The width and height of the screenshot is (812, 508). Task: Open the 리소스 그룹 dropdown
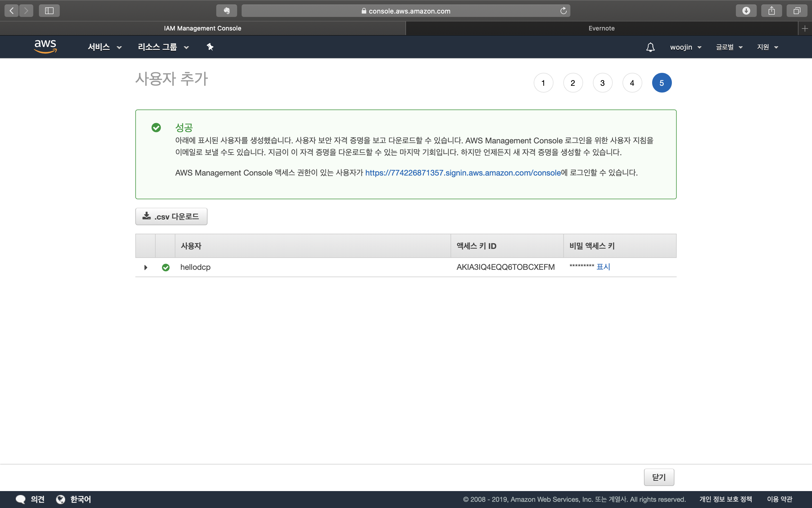[x=164, y=47]
